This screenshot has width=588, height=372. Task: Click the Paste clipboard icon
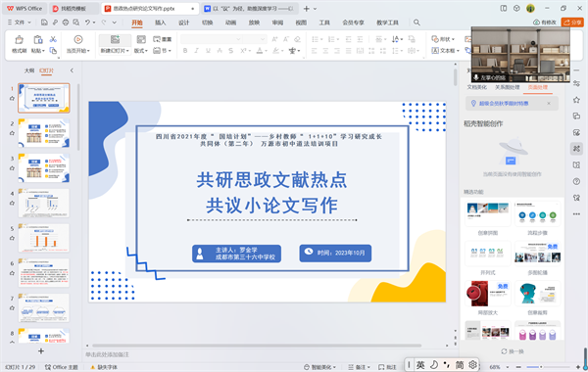click(x=38, y=39)
